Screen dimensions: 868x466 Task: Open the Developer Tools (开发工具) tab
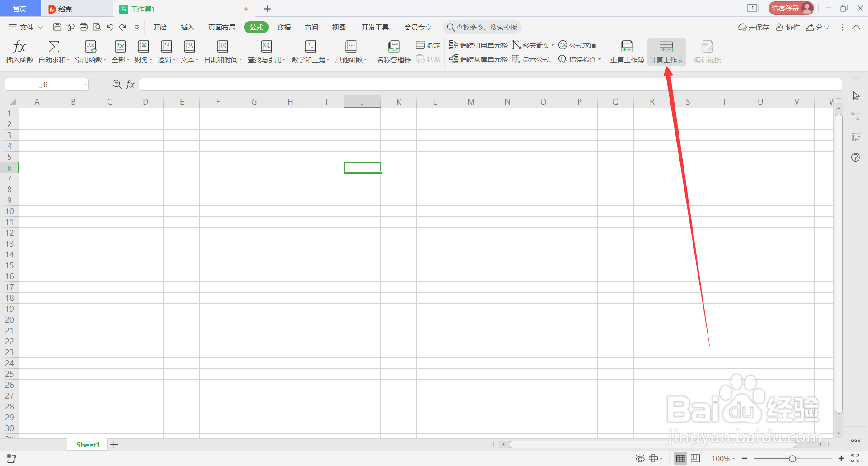[x=375, y=27]
